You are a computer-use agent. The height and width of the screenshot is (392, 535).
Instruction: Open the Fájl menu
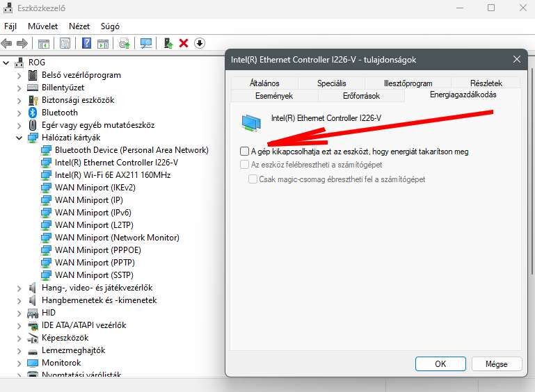10,26
